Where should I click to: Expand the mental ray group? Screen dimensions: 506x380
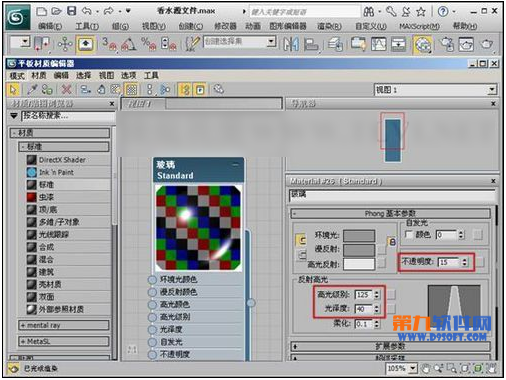coord(64,325)
